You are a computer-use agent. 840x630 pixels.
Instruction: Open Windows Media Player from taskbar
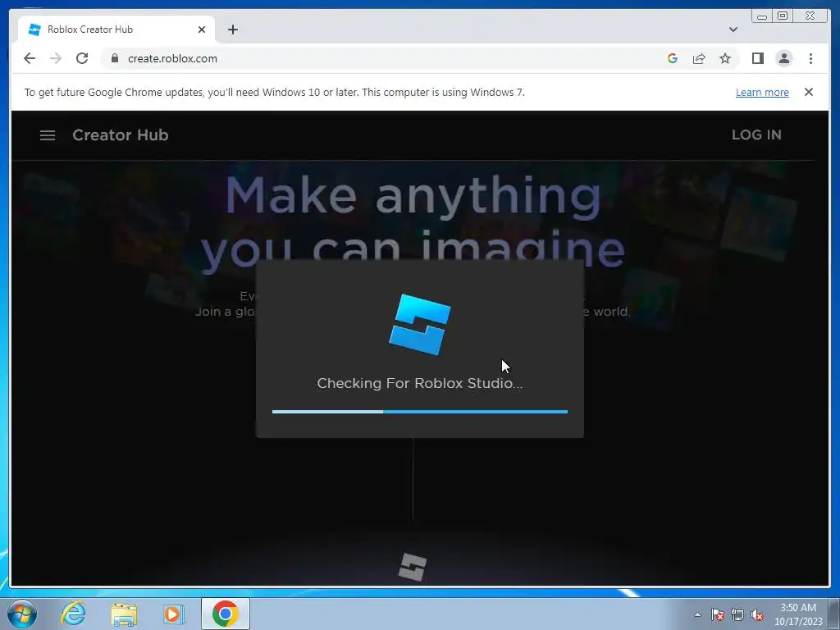(173, 614)
